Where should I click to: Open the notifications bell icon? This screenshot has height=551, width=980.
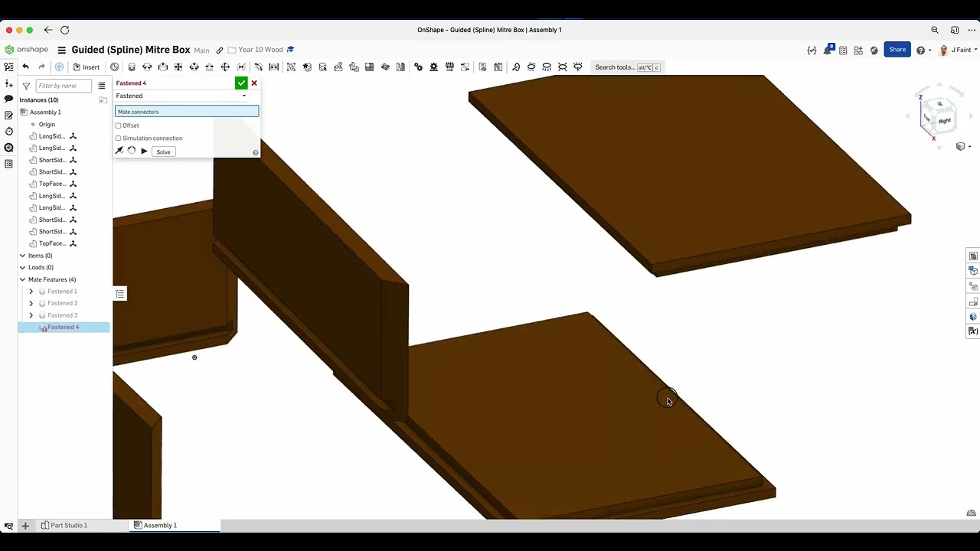828,51
